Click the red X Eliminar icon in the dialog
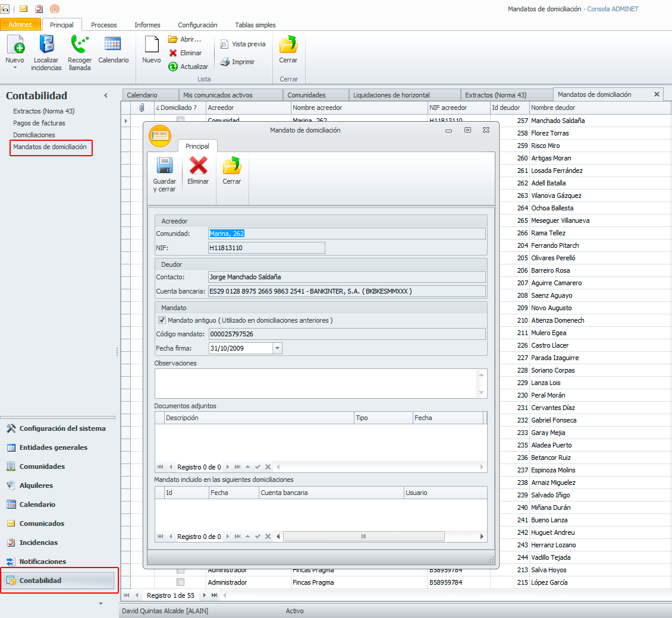 (x=198, y=166)
